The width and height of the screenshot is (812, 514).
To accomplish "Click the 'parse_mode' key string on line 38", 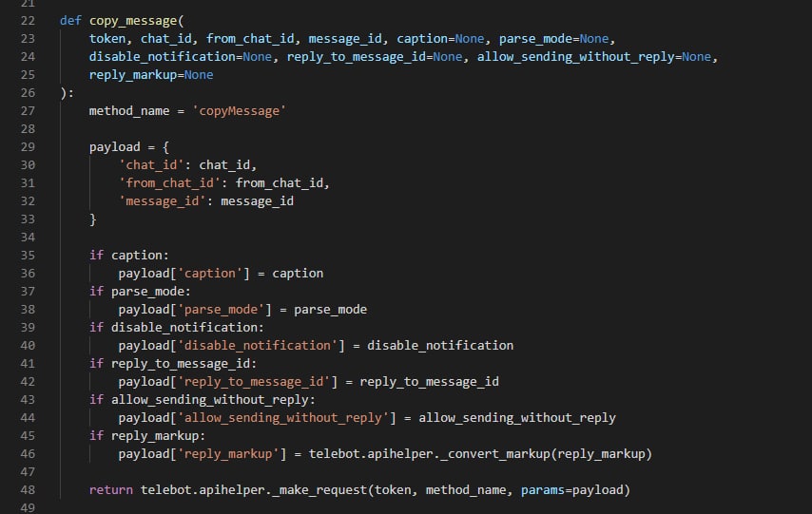I will 221,310.
